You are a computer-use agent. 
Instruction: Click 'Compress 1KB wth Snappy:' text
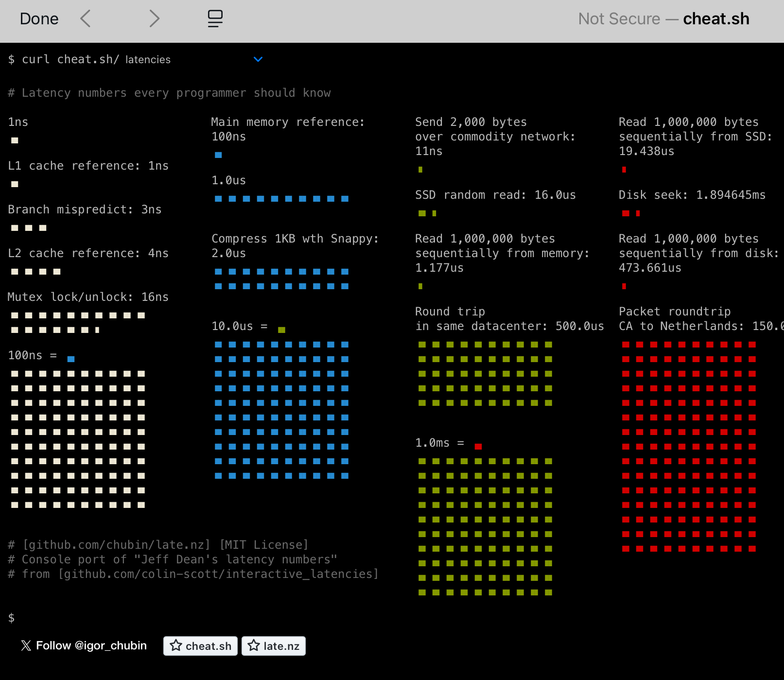point(295,239)
